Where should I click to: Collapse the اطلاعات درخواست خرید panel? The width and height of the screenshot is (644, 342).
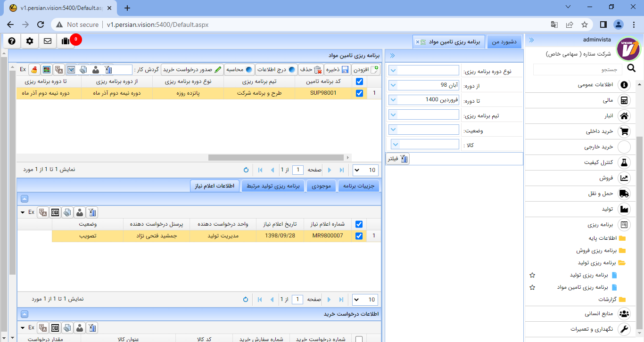pos(25,314)
